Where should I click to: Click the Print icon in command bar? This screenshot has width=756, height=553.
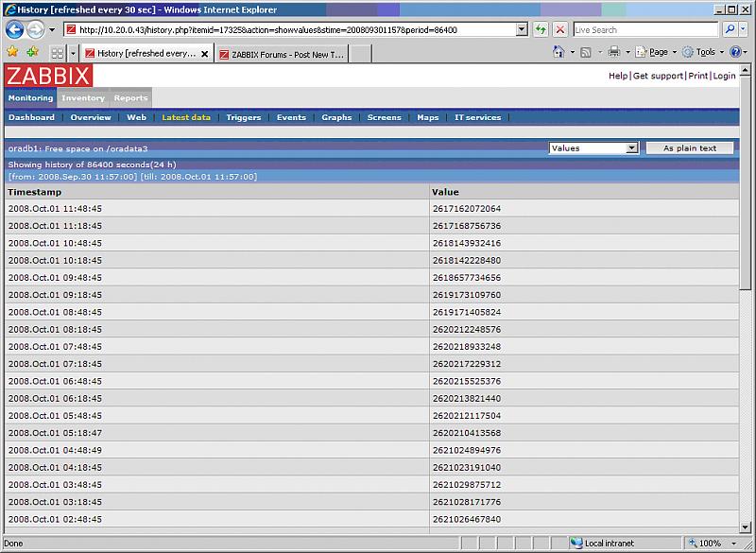613,52
